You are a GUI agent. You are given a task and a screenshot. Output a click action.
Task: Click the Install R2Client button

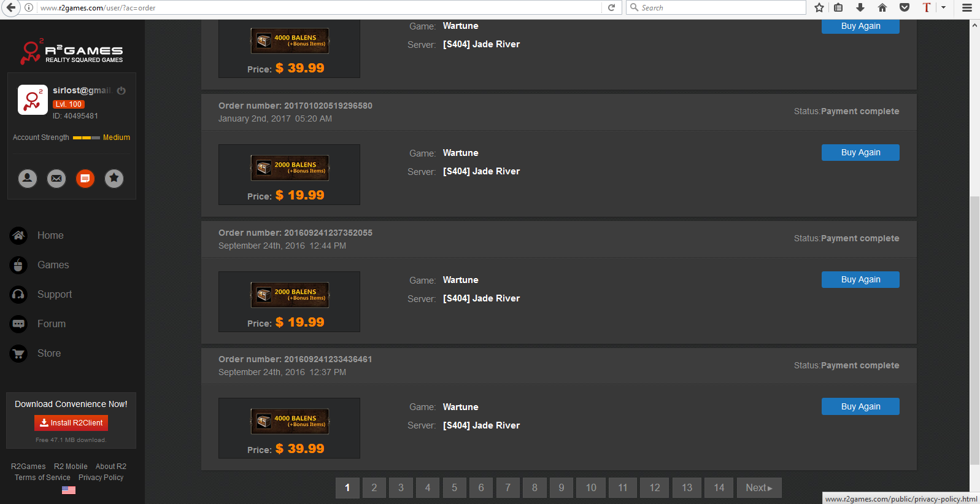[71, 423]
